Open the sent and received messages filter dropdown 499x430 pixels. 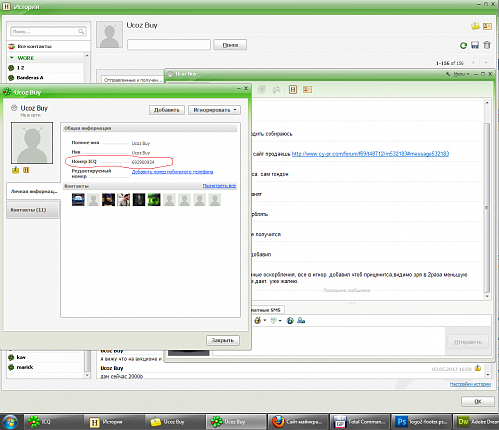coord(133,80)
